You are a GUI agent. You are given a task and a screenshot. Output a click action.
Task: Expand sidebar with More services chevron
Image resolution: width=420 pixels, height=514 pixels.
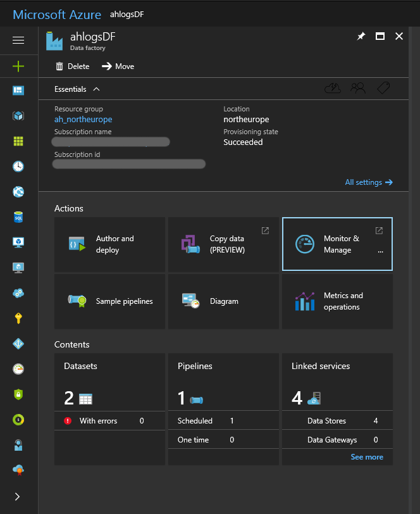coord(17,497)
